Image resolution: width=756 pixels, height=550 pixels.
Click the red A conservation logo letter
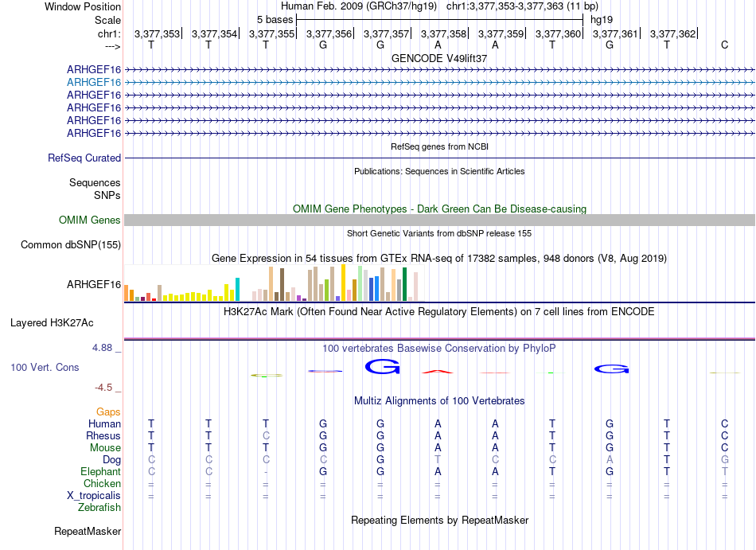tap(438, 371)
